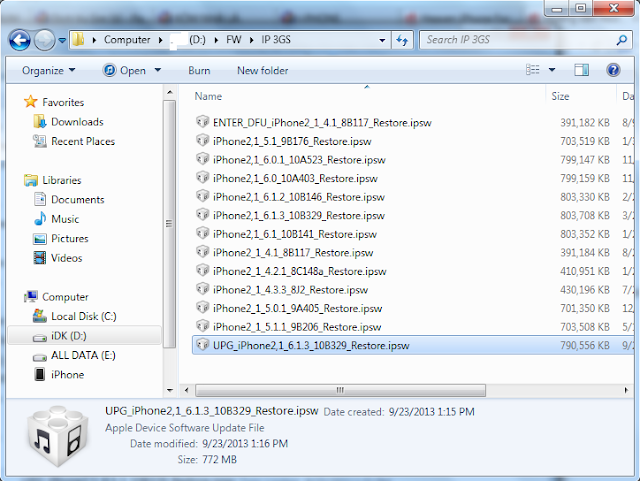Refresh the IP 3GS folder view
The image size is (640, 481).
coord(402,40)
